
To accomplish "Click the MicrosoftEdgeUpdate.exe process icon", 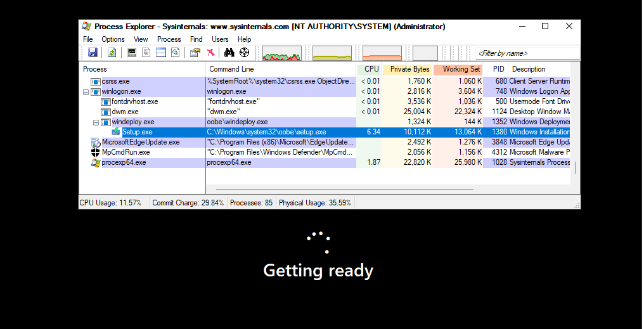I will (x=95, y=142).
